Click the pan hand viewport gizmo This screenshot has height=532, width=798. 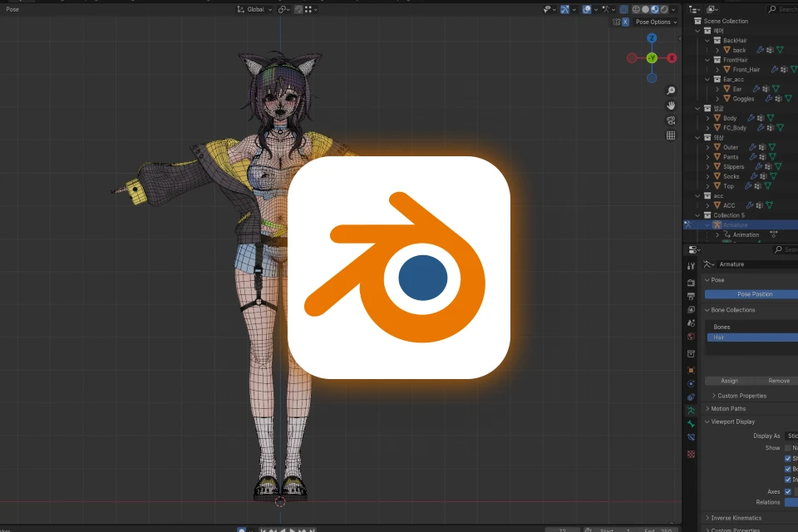pyautogui.click(x=671, y=106)
